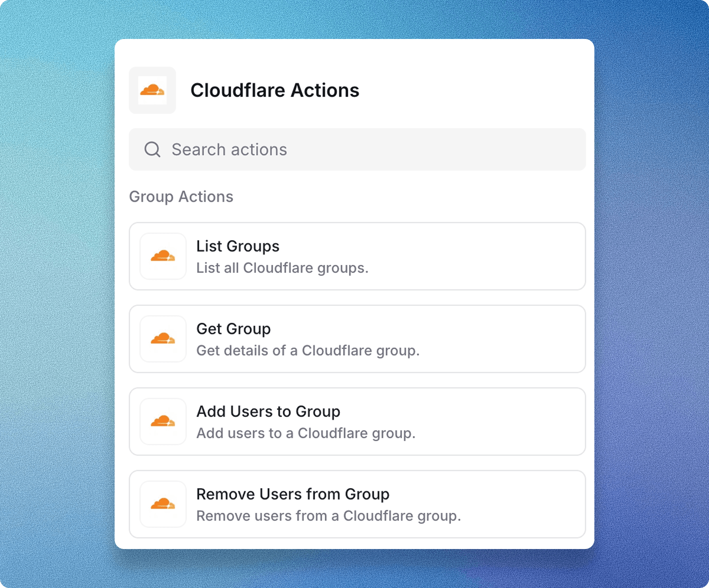Image resolution: width=709 pixels, height=588 pixels.
Task: Click 'List all Cloudflare groups.' description
Action: 282,268
